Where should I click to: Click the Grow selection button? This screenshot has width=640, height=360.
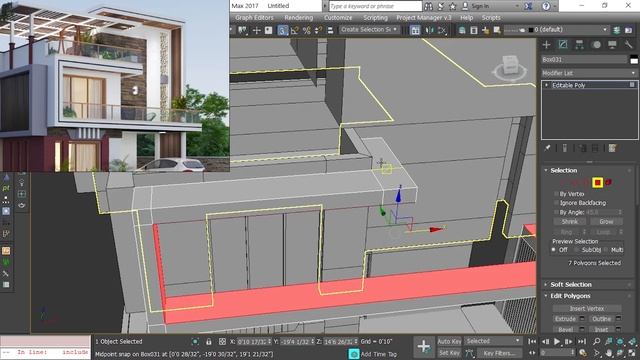606,222
